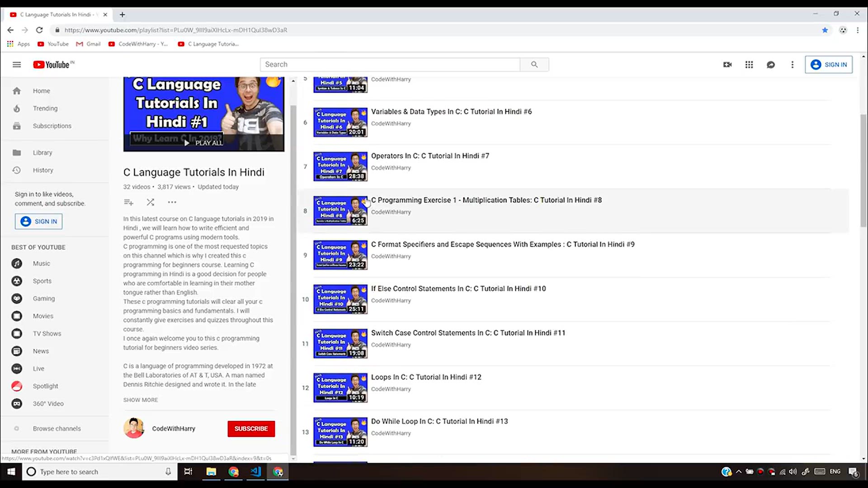
Task: Open Visual Studio Code from taskbar
Action: click(255, 472)
